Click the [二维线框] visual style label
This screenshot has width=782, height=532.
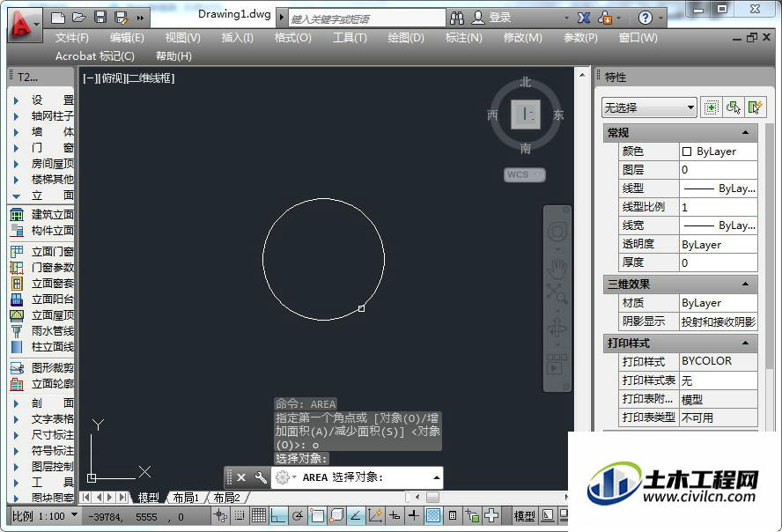(150, 78)
